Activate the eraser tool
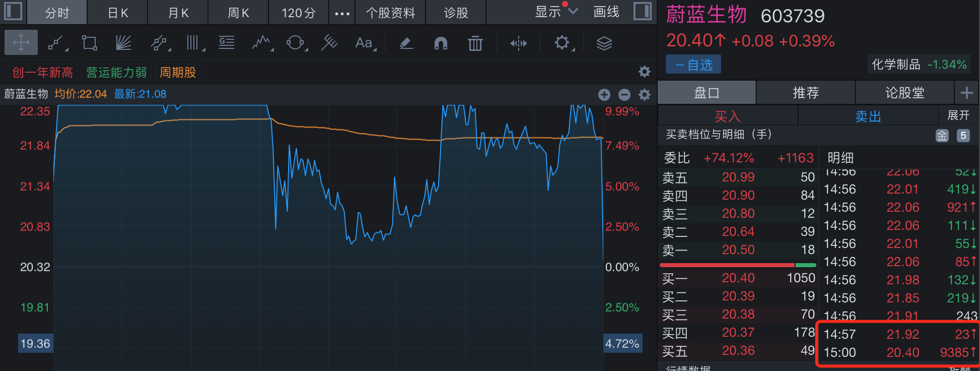 [406, 43]
